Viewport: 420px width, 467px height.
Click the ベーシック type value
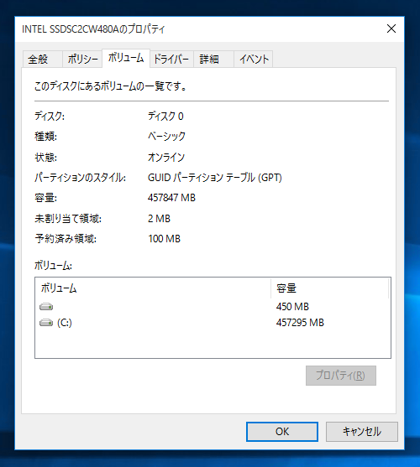point(167,136)
